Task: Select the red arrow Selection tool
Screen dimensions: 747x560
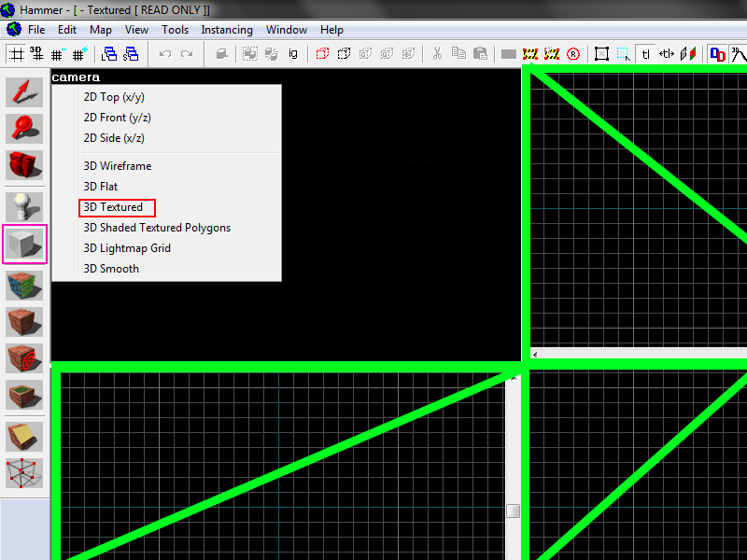Action: coord(24,91)
